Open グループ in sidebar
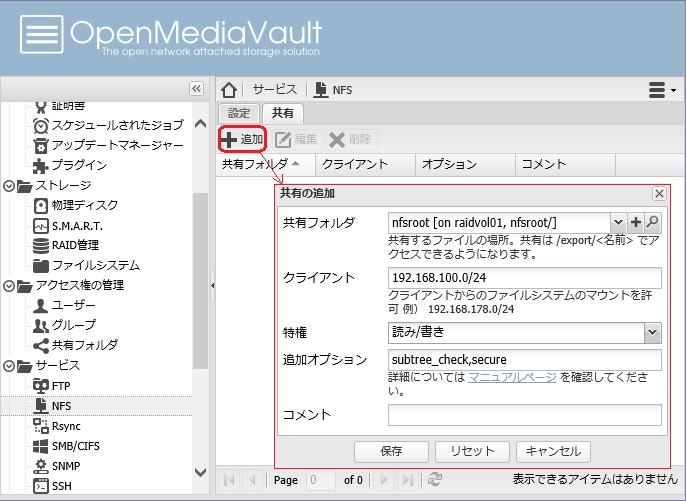686x501 pixels. tap(64, 325)
